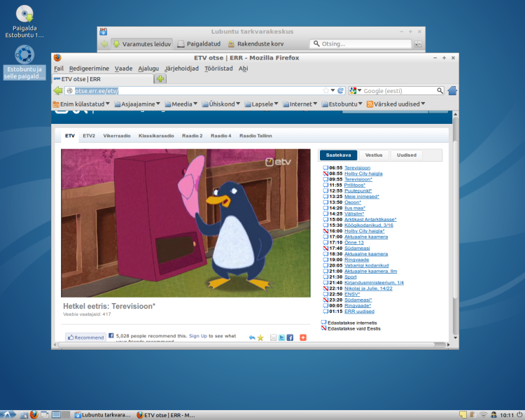
Task: Switch to Vikerraadio channel tab
Action: (x=116, y=136)
